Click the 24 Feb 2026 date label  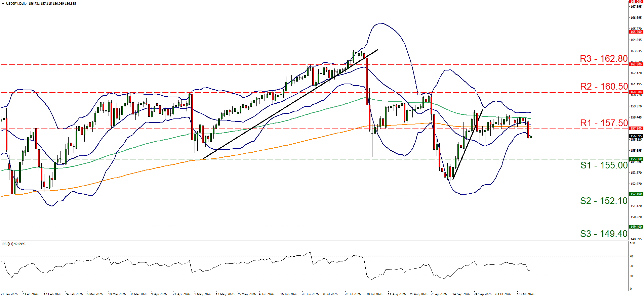(74, 294)
